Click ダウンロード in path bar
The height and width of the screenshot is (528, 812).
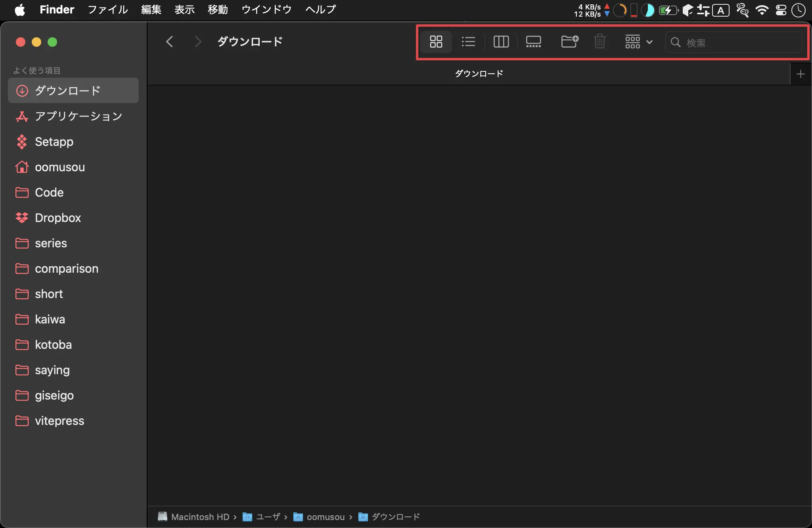389,517
